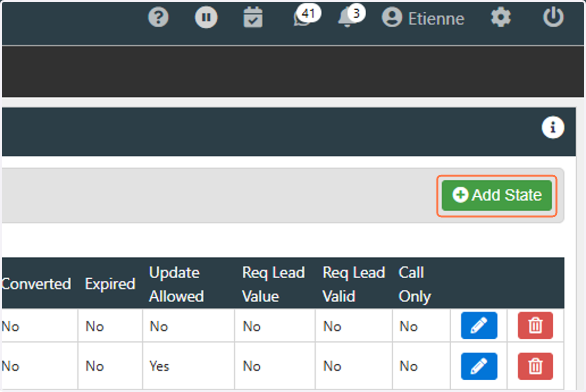586x392 pixels.
Task: Click the Call Only column header
Action: [415, 284]
